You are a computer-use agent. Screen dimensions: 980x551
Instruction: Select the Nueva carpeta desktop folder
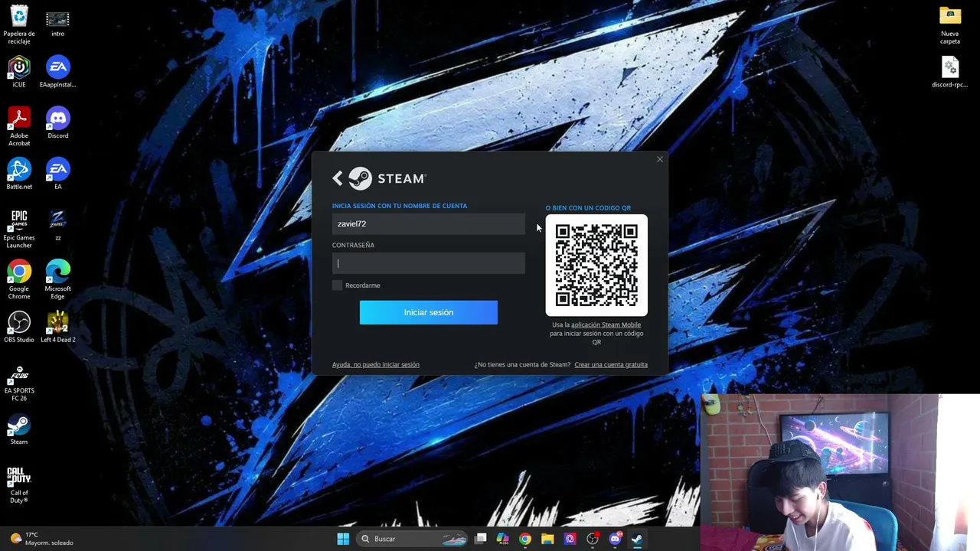coord(949,24)
